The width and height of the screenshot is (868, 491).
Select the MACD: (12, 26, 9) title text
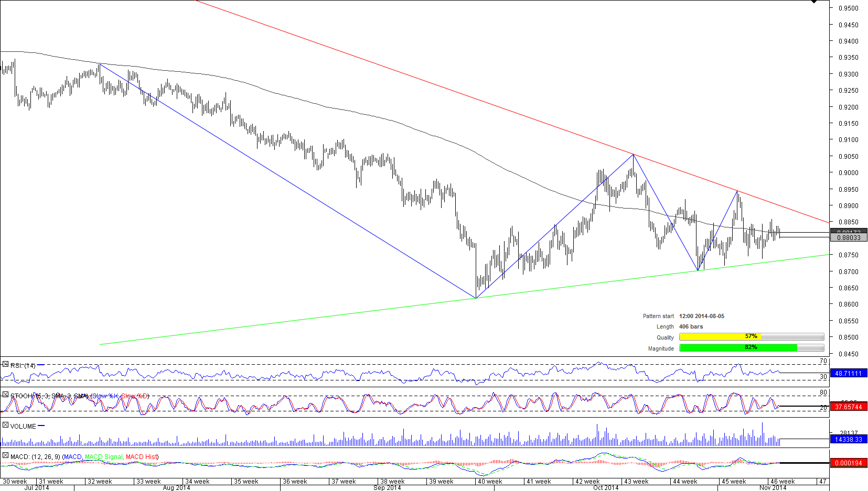35,456
